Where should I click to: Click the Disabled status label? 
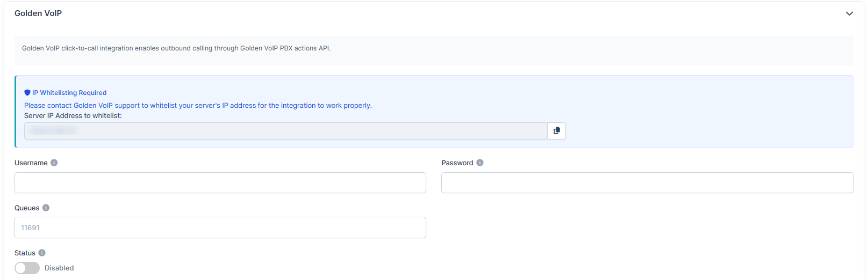[x=59, y=268]
